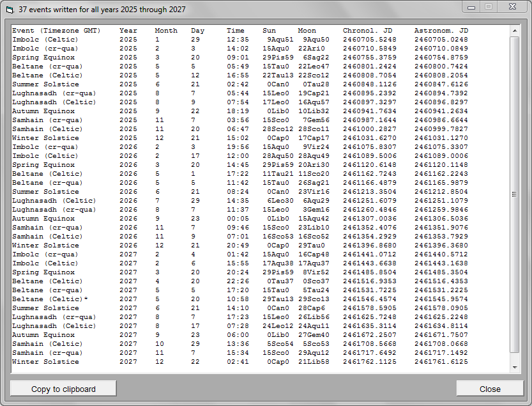Click the "Chronol. JD" column header
The image size is (532, 406).
click(368, 31)
